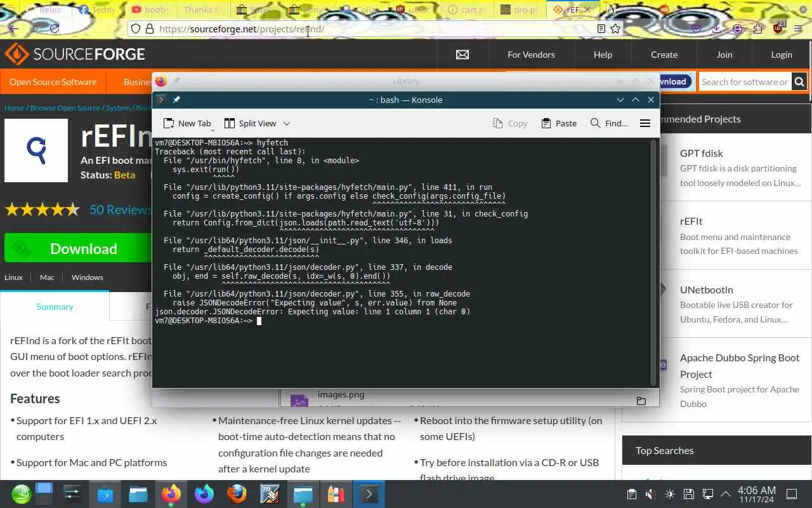The width and height of the screenshot is (812, 508).
Task: Open the openSUSE application launcher
Action: (x=21, y=494)
